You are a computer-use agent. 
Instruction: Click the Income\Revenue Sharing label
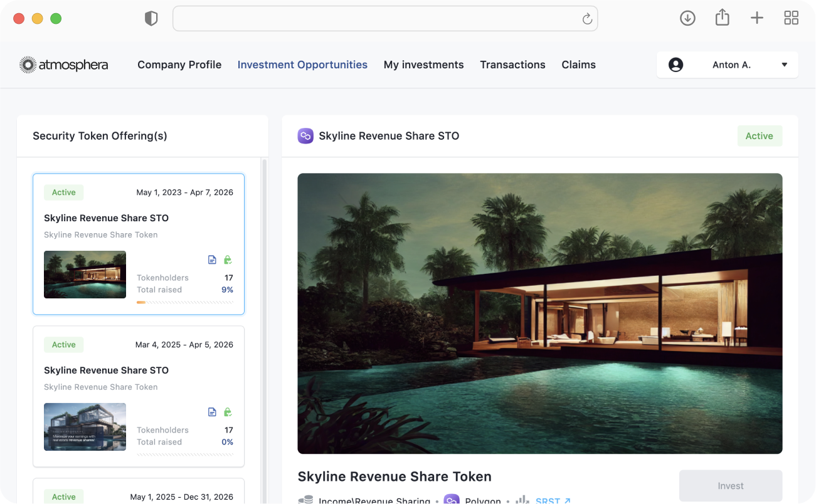[374, 501]
